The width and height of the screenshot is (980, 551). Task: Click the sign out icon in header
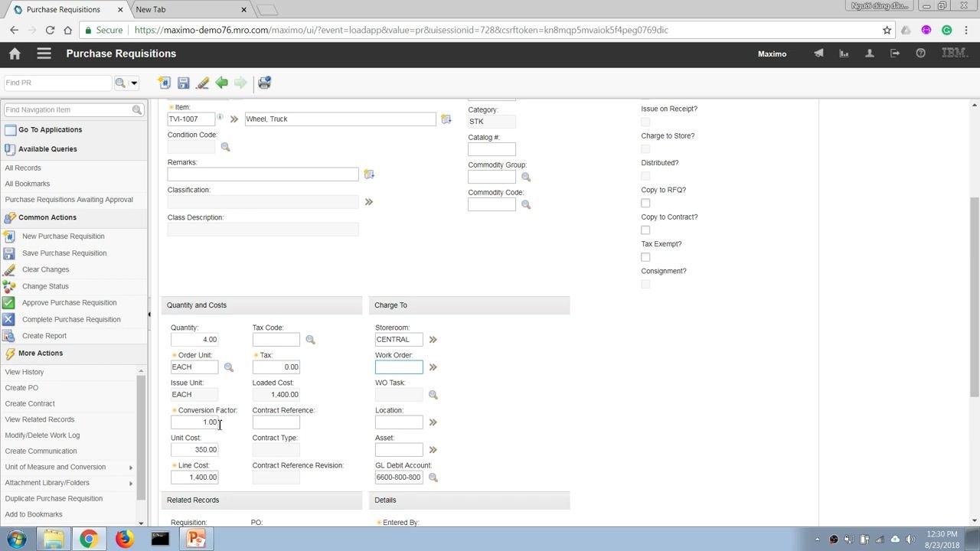[x=895, y=54]
